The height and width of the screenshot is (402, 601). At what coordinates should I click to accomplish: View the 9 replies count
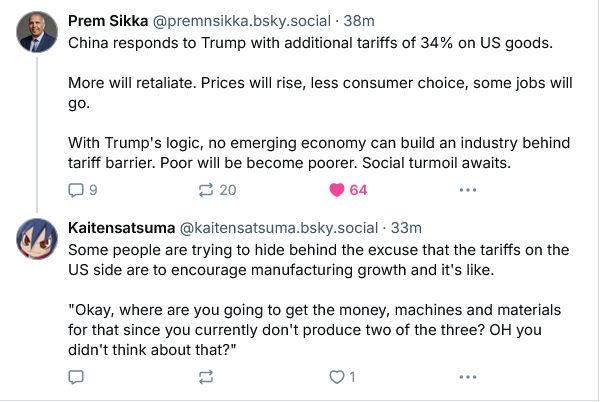93,190
